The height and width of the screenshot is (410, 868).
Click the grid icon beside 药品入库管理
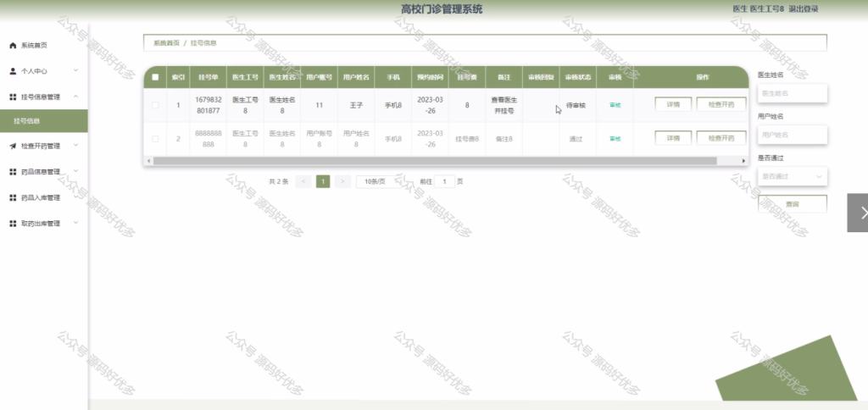point(13,197)
